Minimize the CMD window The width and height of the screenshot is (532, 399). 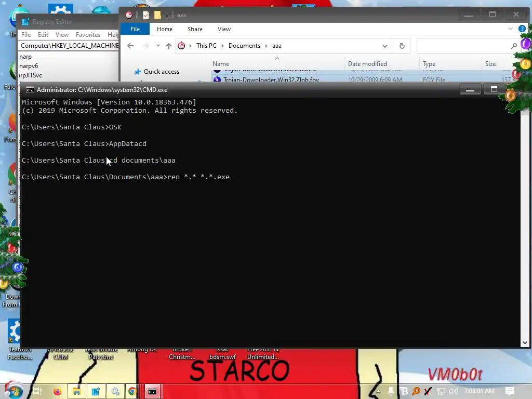(x=470, y=89)
